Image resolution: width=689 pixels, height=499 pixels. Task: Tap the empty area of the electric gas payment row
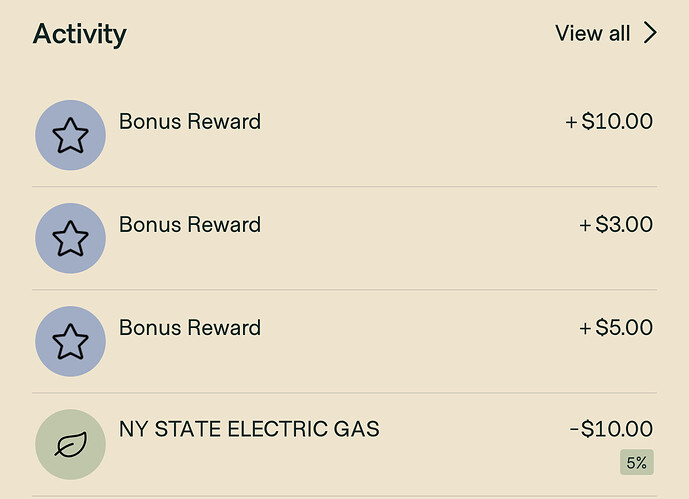coord(395,459)
